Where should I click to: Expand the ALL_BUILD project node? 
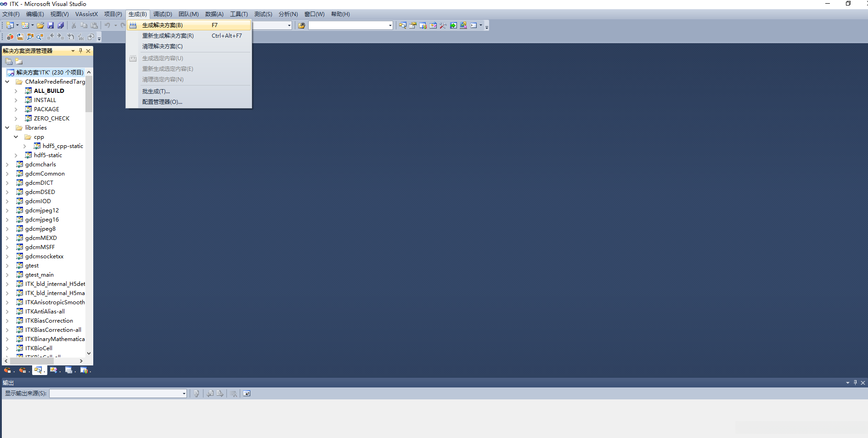(x=16, y=91)
